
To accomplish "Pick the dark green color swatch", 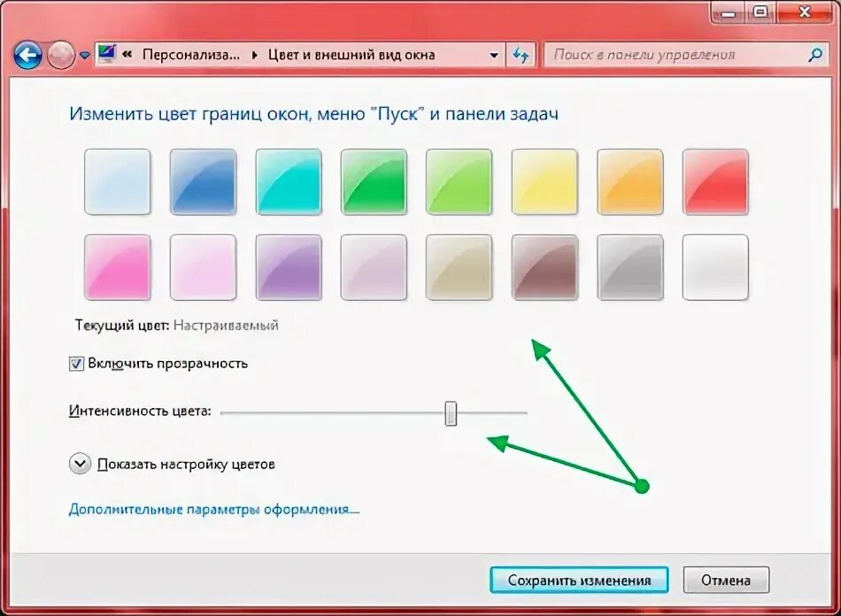I will click(x=374, y=181).
